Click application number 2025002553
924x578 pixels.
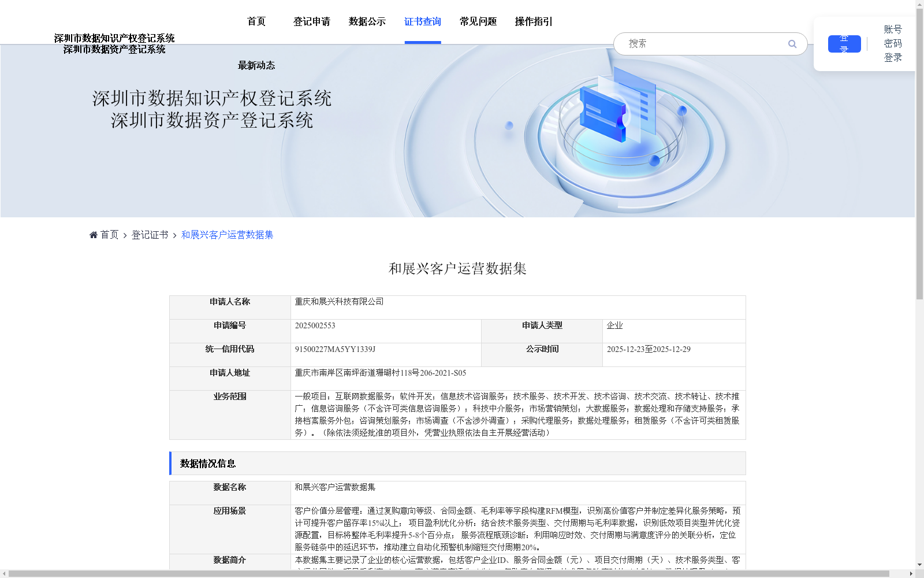click(x=315, y=325)
